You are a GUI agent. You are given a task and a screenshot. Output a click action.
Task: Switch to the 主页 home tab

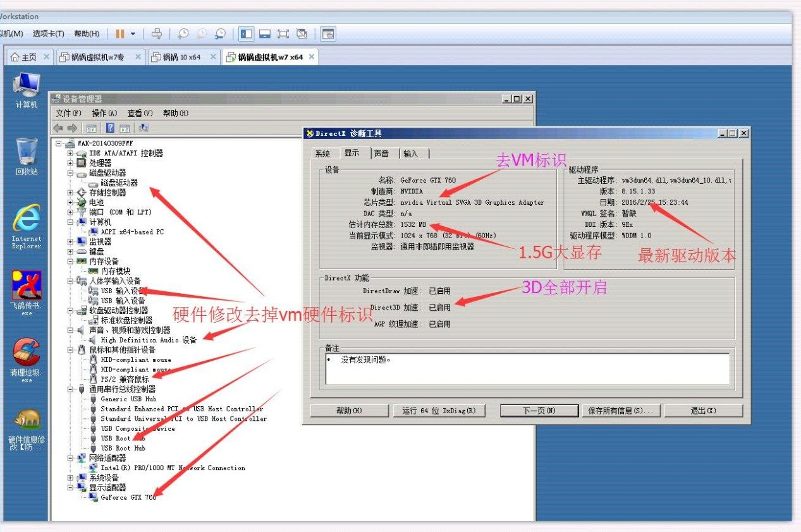(30, 57)
